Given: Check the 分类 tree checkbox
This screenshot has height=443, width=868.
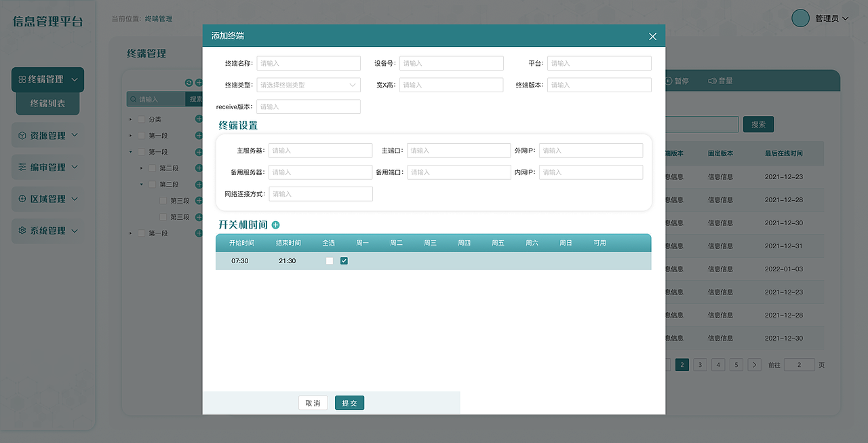Looking at the screenshot, I should (x=141, y=119).
